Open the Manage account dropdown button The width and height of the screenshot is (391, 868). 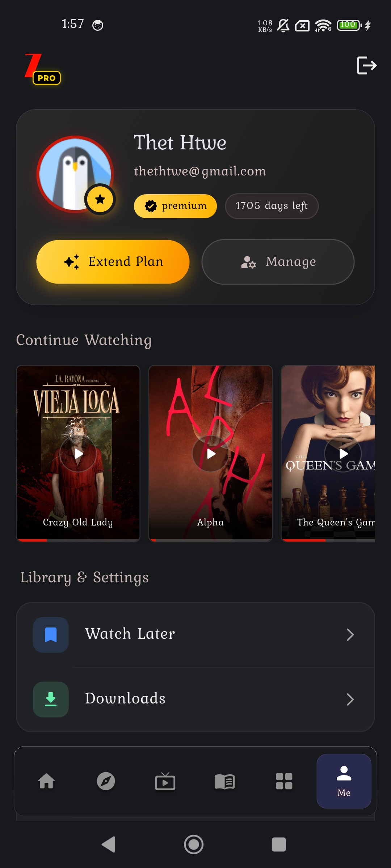[278, 262]
